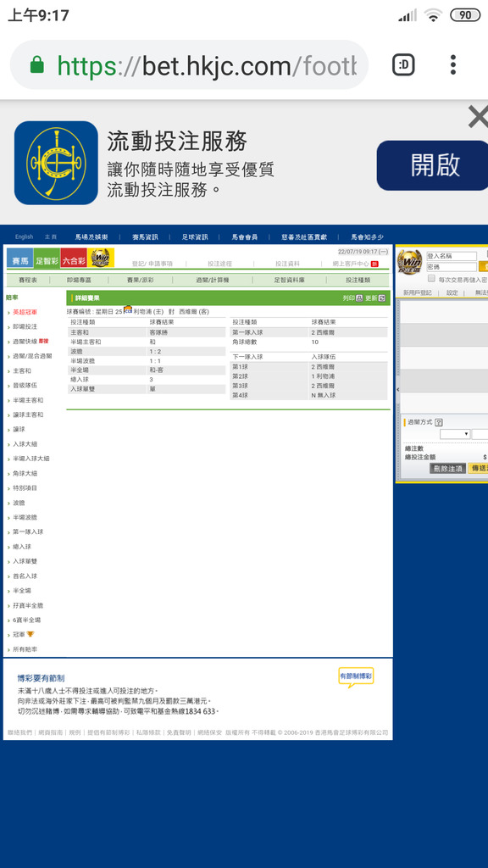Tap the secure padlock icon in address bar
The height and width of the screenshot is (868, 488).
[x=36, y=65]
